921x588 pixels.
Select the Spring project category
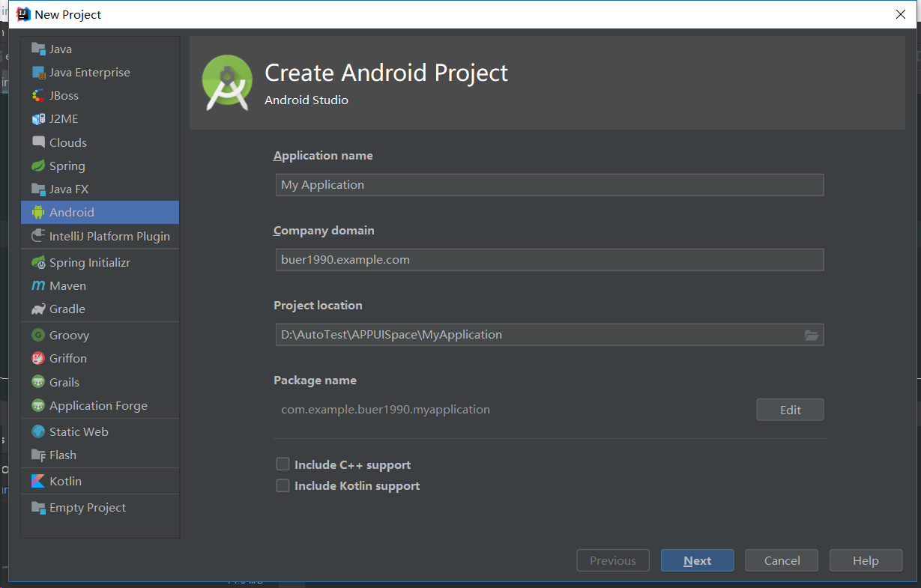(66, 166)
